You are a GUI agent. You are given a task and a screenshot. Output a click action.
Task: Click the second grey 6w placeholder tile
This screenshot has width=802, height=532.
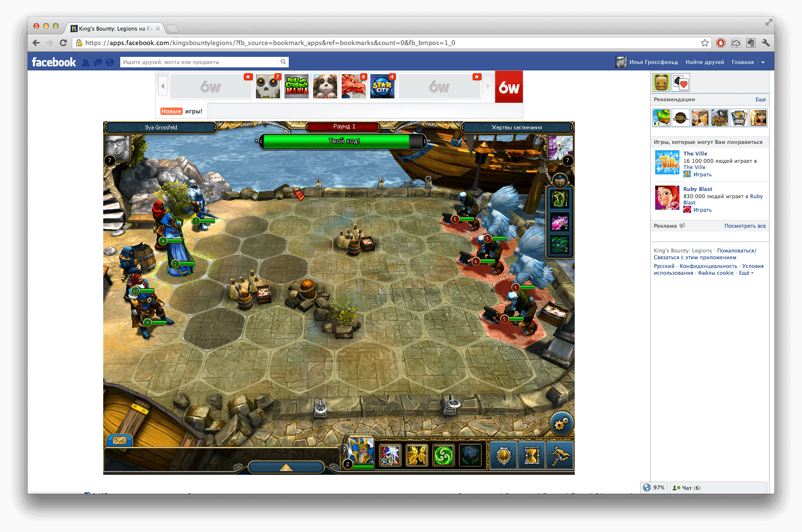(440, 86)
